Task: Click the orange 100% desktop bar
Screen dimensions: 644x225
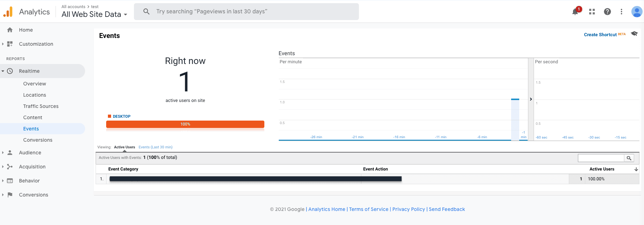Action: pyautogui.click(x=185, y=124)
